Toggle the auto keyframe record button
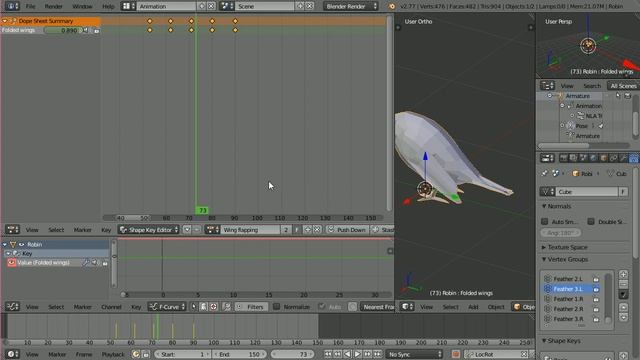This screenshot has height=360, width=640. point(456,354)
